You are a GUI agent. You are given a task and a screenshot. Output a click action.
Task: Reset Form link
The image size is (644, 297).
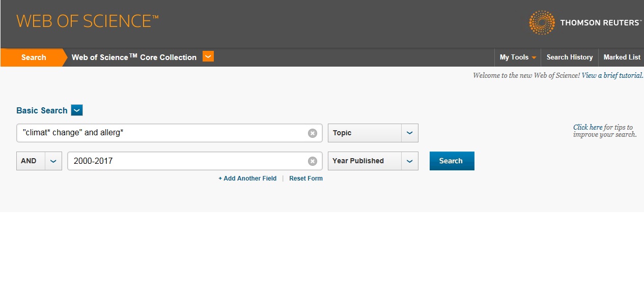pos(306,179)
